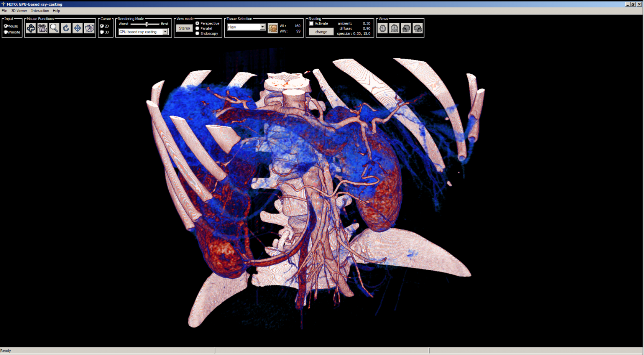Enable the Wiimote input option
644x355 pixels.
[x=6, y=32]
